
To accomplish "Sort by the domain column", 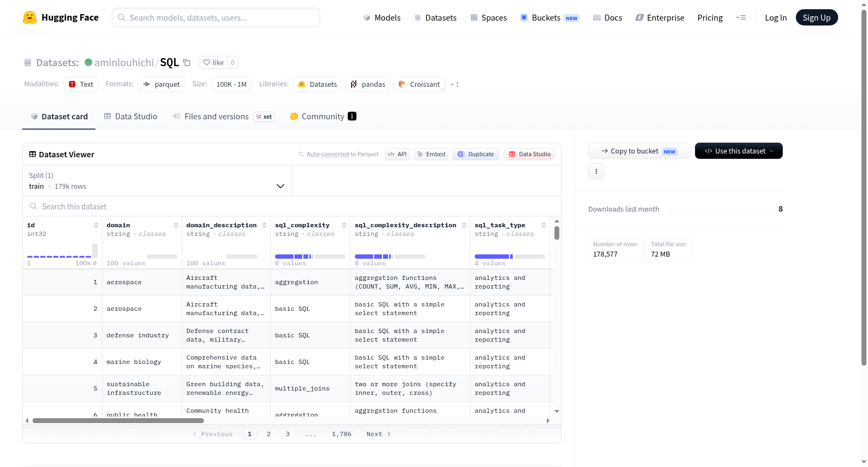I will tap(176, 225).
